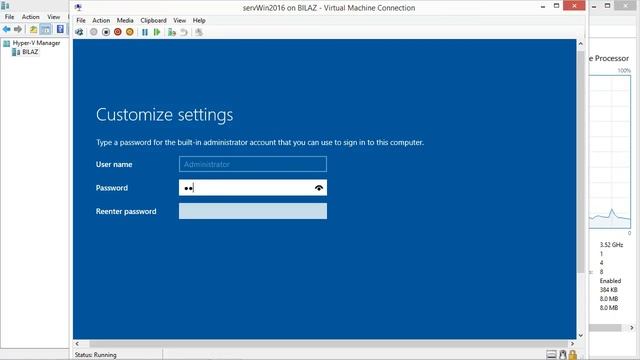Screen dimensions: 640x360
Task: Click the 'User name' label
Action: (x=114, y=164)
